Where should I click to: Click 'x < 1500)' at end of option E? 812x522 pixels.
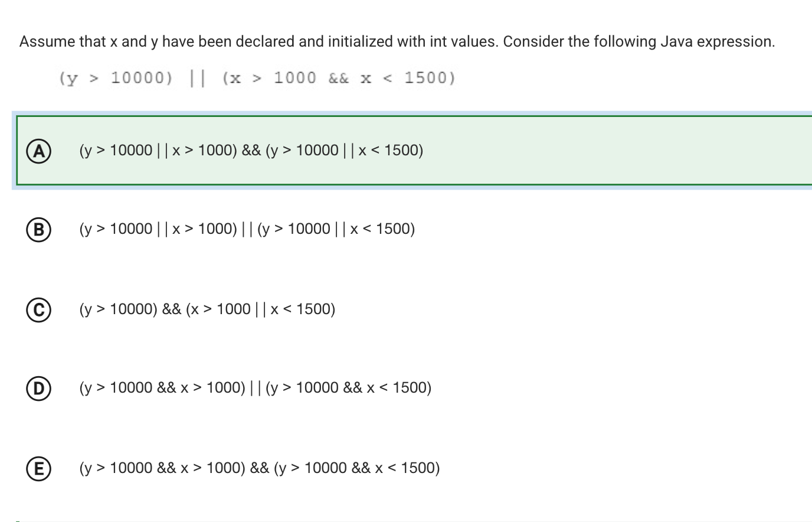tap(408, 468)
